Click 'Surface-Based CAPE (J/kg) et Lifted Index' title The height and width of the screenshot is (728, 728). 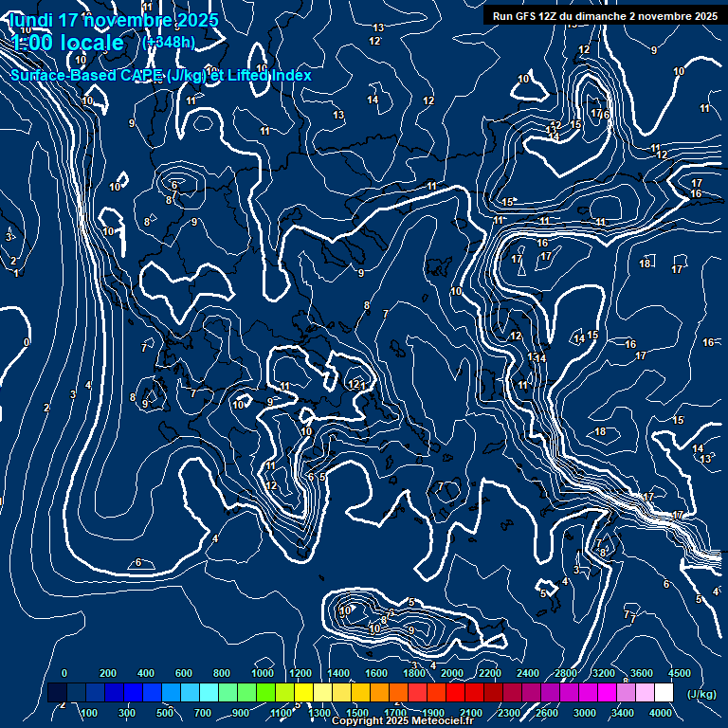point(161,75)
